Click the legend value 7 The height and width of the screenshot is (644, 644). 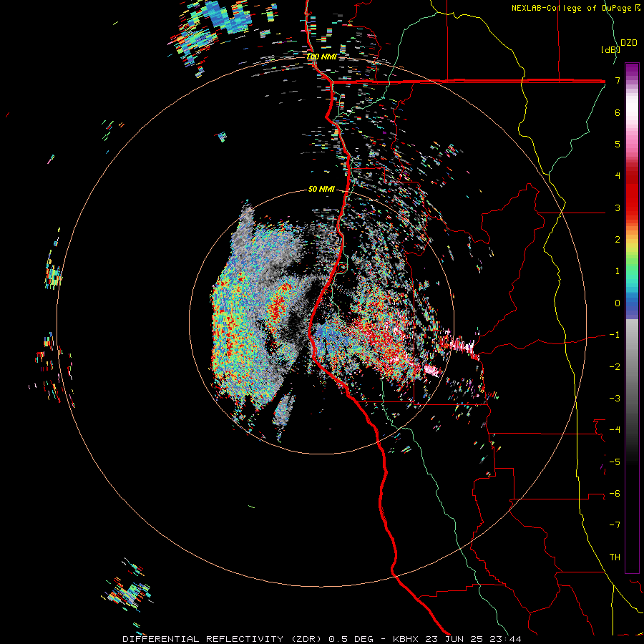click(x=618, y=81)
